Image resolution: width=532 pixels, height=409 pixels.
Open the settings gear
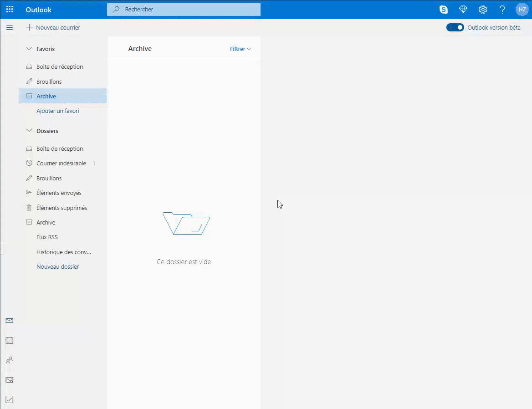click(x=483, y=10)
